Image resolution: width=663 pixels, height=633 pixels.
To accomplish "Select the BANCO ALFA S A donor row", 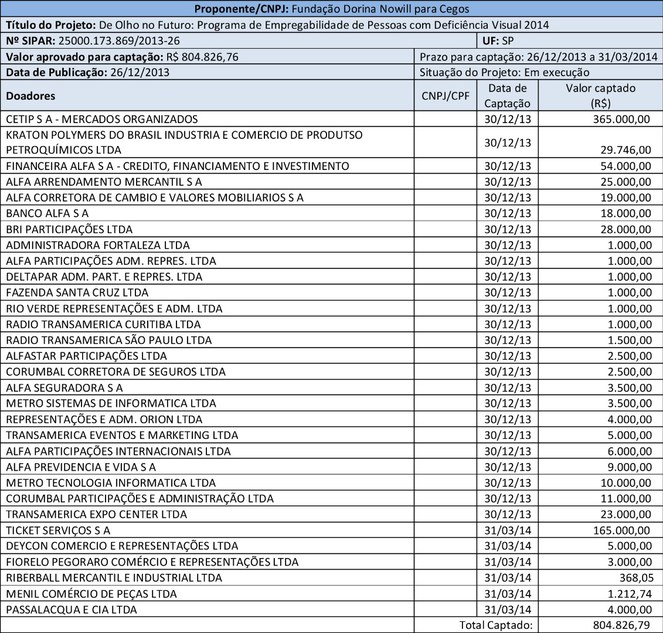I will coord(48,213).
